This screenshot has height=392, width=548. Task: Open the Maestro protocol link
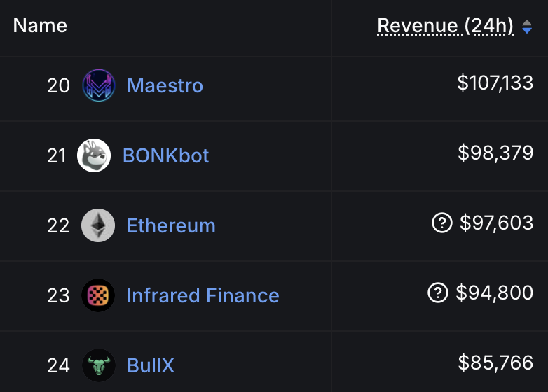click(165, 85)
